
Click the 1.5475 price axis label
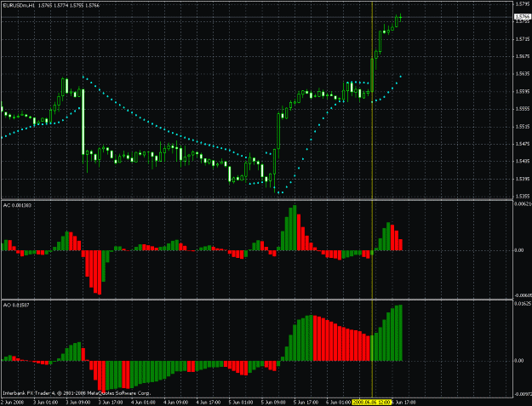click(523, 144)
